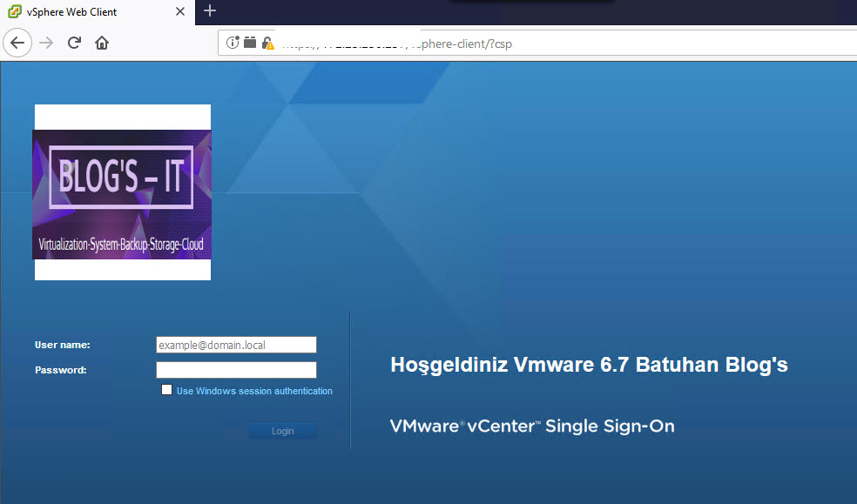Click the User name label
Image resolution: width=857 pixels, height=504 pixels.
point(62,345)
